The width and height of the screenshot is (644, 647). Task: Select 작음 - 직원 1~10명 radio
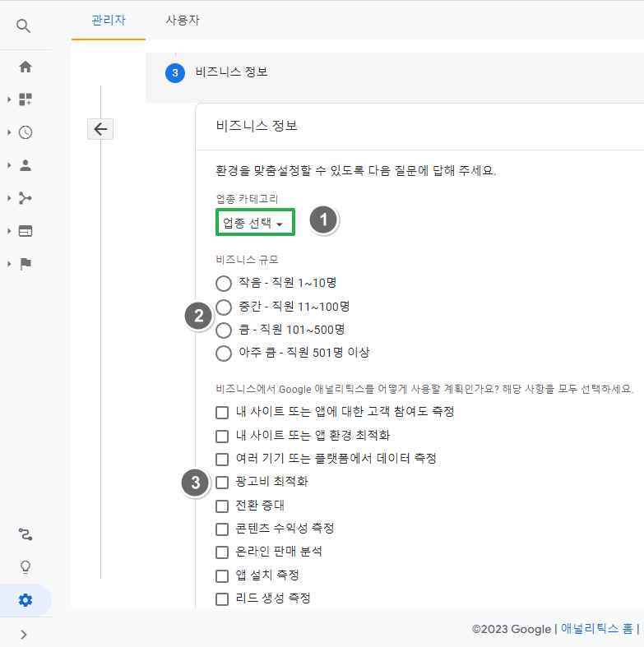tap(224, 284)
